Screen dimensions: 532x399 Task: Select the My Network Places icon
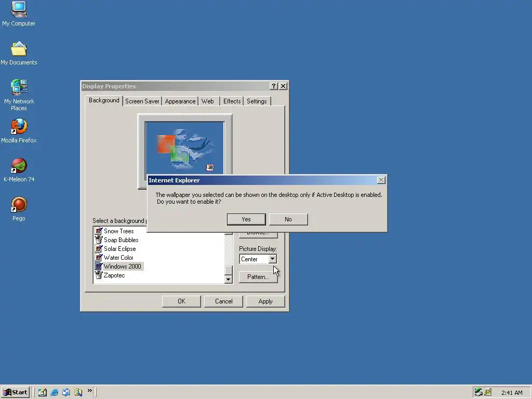tap(19, 96)
